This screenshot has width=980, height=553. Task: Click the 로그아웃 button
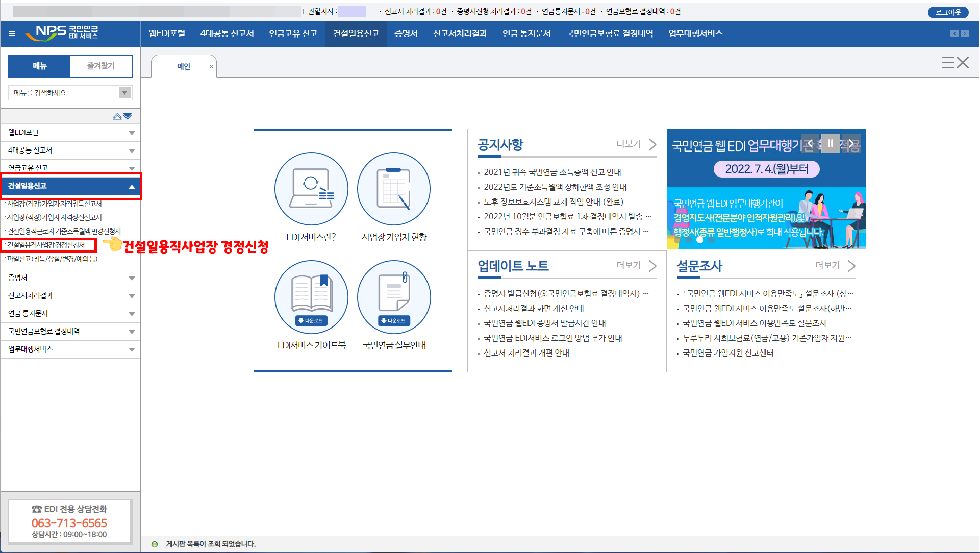(948, 12)
